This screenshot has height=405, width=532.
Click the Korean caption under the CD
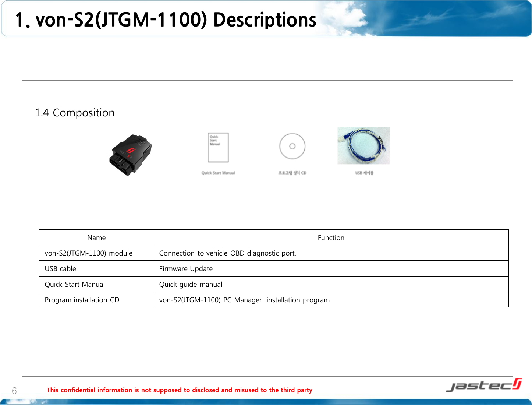pos(292,173)
